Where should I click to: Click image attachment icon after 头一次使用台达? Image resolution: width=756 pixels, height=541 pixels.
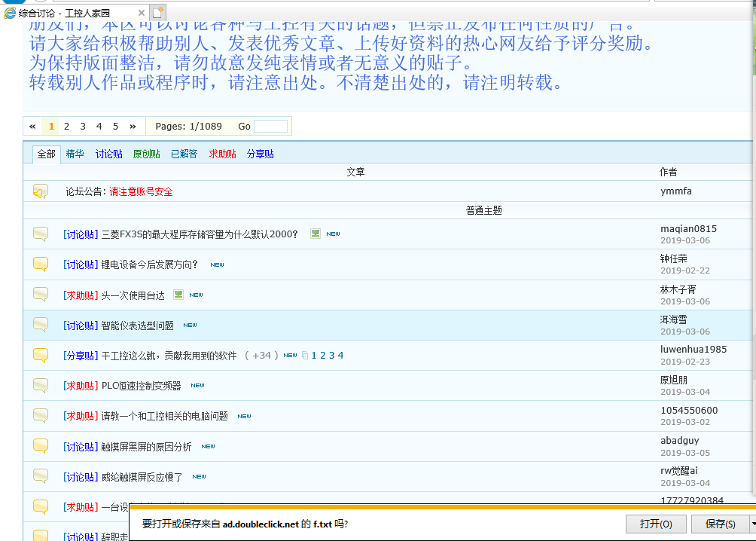coord(178,295)
